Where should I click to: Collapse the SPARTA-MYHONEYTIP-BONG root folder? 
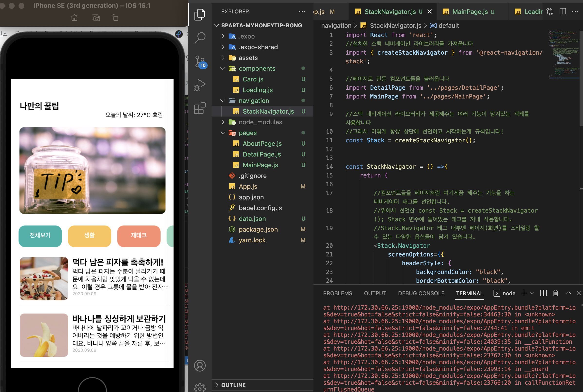click(x=216, y=25)
